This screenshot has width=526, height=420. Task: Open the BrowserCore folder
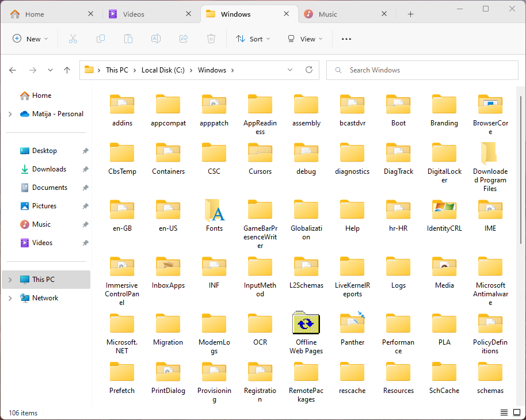pyautogui.click(x=490, y=114)
